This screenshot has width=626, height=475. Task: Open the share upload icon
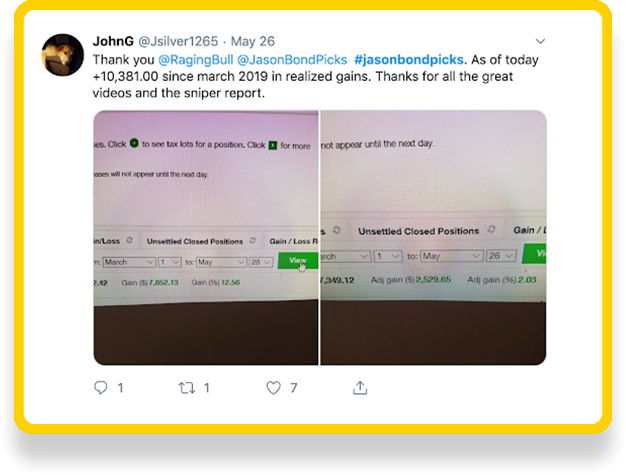tap(360, 388)
